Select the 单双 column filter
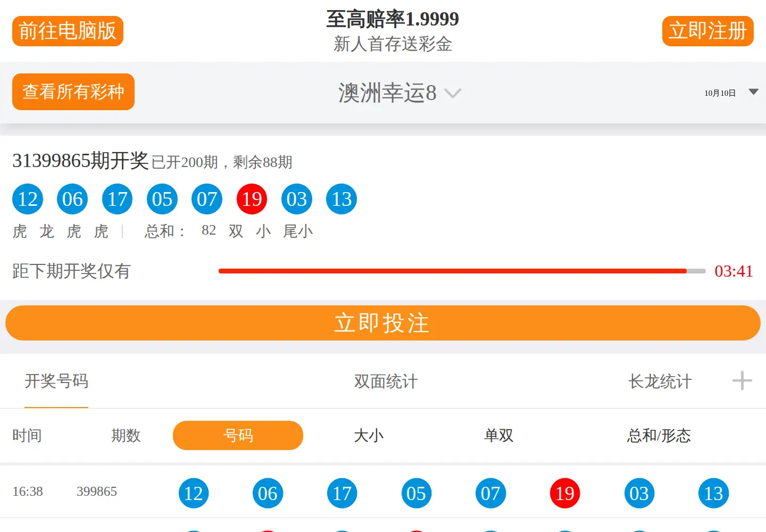 [x=498, y=436]
